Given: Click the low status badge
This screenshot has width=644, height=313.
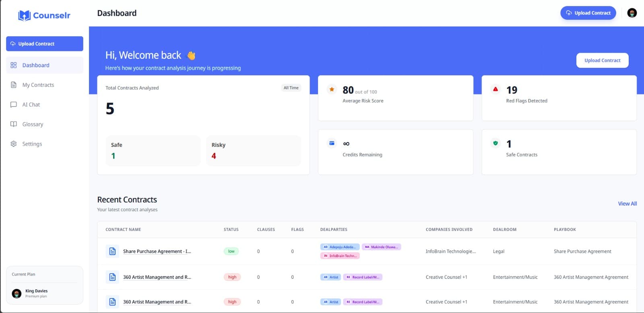Looking at the screenshot, I should 231,251.
